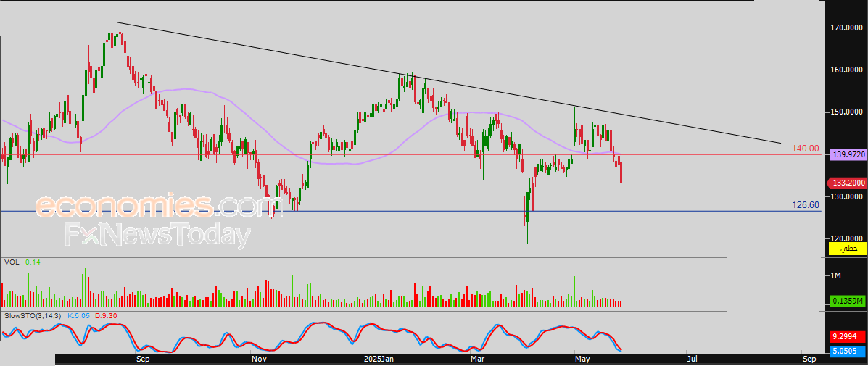Click the Sep label at the time axis start
Image resolution: width=868 pixels, height=366 pixels.
(x=143, y=359)
